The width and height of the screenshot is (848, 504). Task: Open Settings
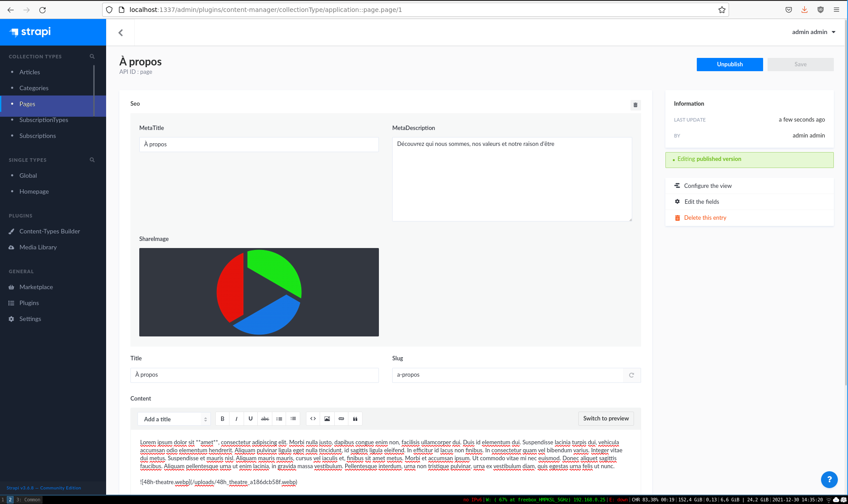click(30, 319)
